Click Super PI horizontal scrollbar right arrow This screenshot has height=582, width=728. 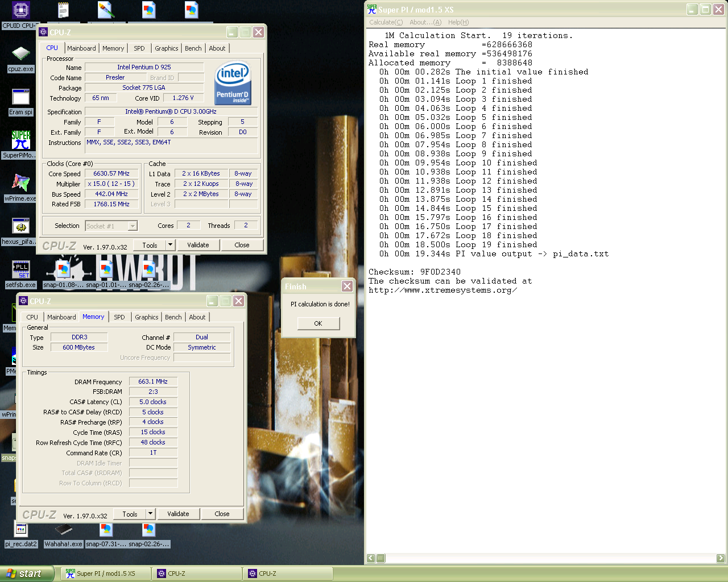(x=721, y=558)
